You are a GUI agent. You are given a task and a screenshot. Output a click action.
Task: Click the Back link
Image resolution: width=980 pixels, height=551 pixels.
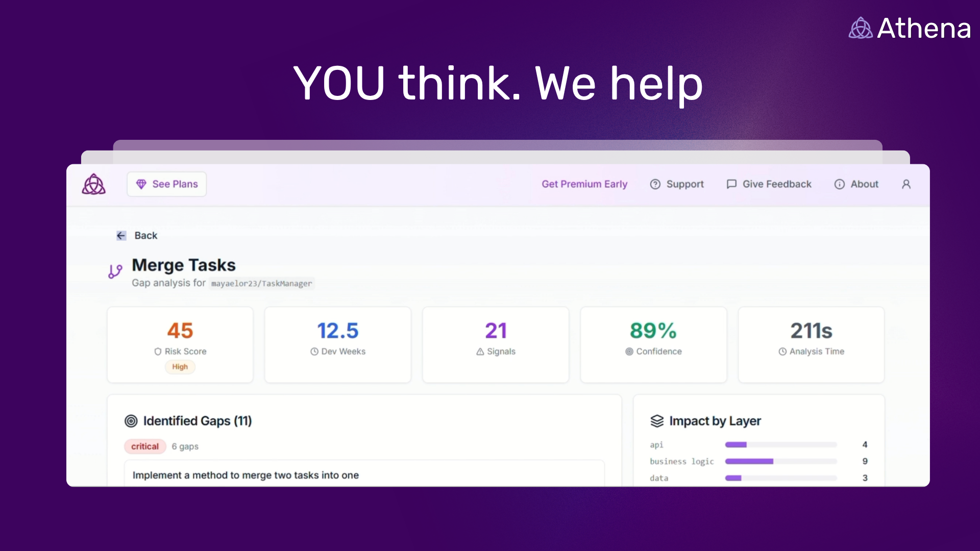[x=146, y=235]
